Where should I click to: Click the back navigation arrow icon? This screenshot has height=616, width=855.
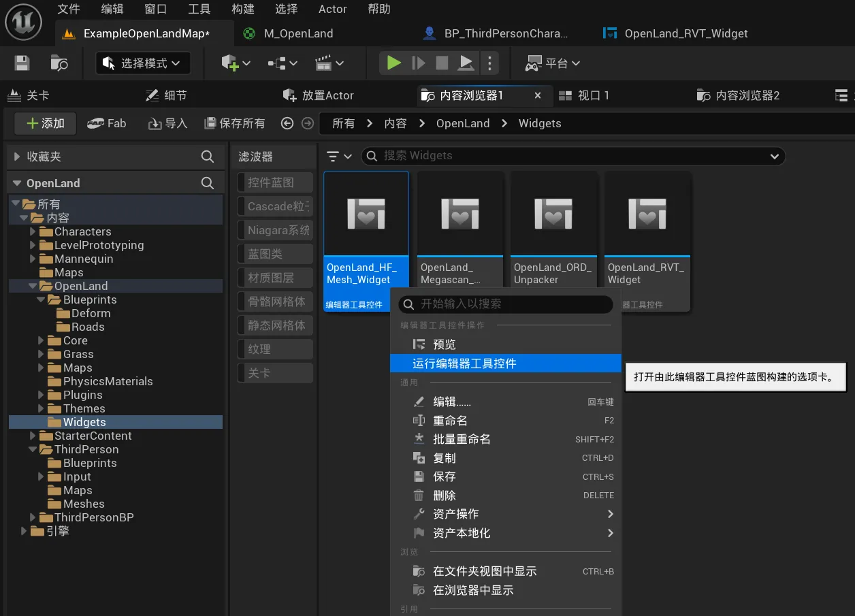[287, 123]
